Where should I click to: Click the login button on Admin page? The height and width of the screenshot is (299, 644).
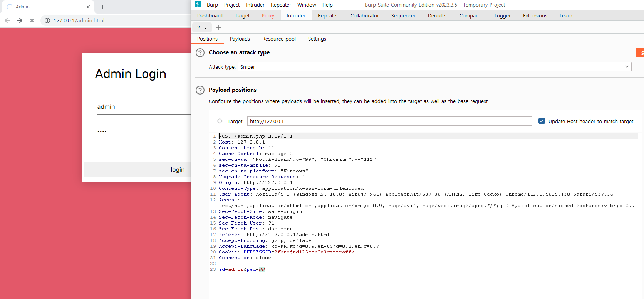click(x=137, y=170)
